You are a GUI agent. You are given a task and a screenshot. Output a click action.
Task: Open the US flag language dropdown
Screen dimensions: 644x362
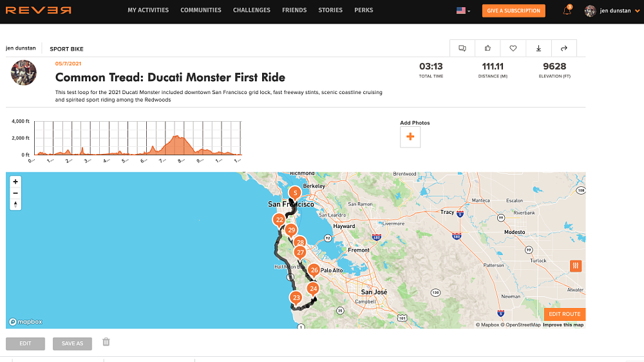(x=463, y=11)
